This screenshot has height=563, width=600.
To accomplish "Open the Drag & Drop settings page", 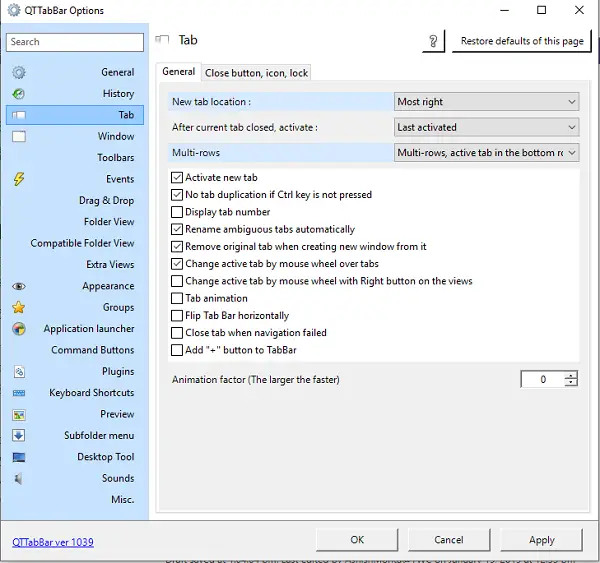I will pos(75,201).
